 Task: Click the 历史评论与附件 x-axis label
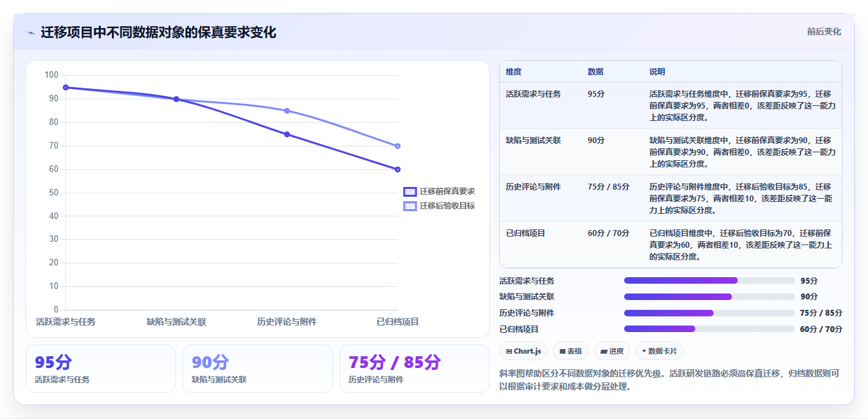tap(287, 322)
